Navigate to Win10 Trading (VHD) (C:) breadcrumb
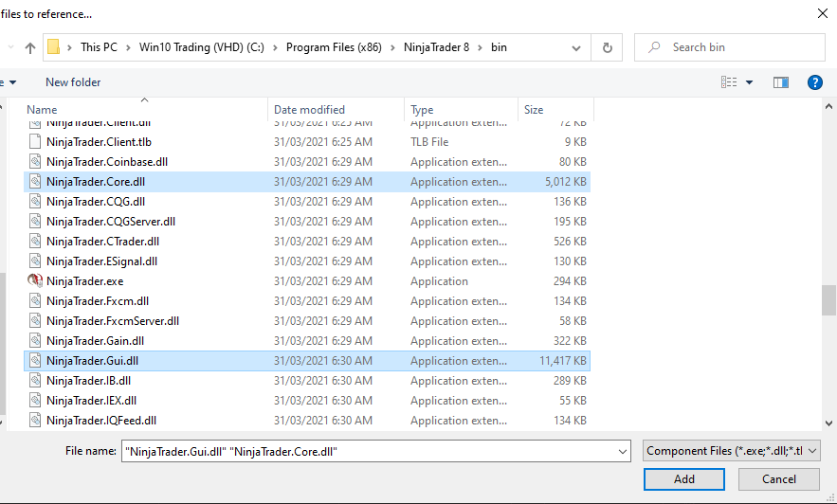This screenshot has height=504, width=837. (x=202, y=47)
